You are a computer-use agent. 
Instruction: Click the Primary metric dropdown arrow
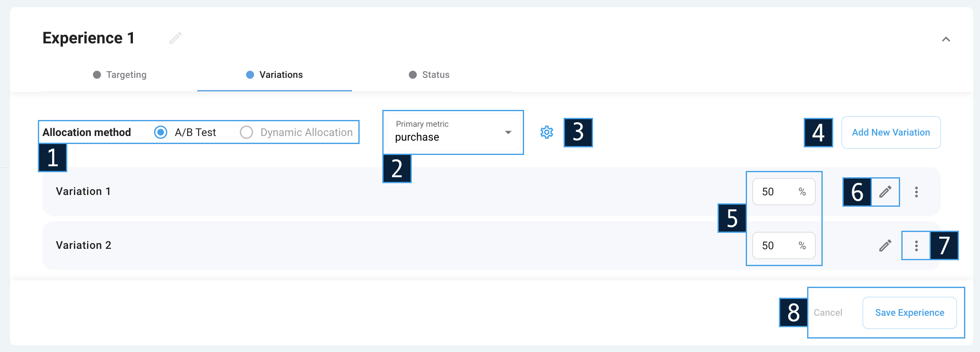[508, 132]
